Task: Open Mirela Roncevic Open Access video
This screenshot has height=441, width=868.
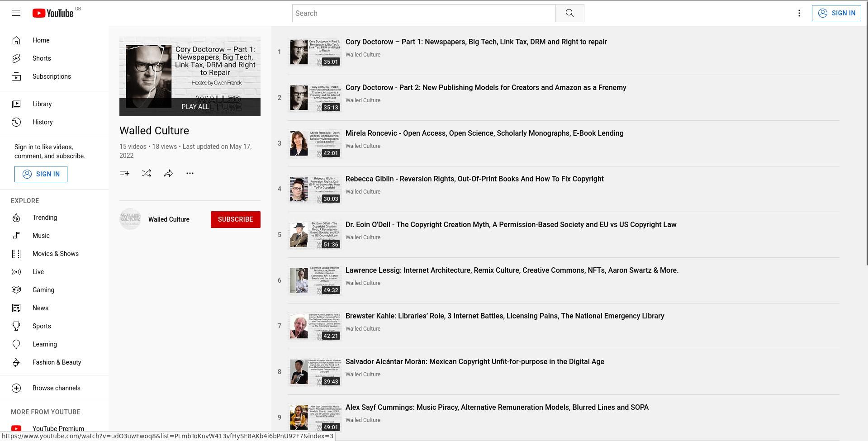Action: pos(484,133)
